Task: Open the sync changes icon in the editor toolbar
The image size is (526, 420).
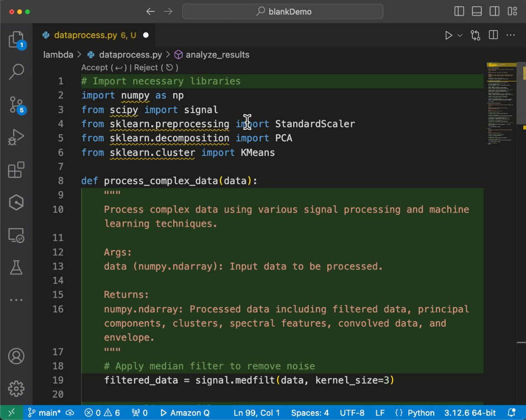Action: tap(475, 35)
